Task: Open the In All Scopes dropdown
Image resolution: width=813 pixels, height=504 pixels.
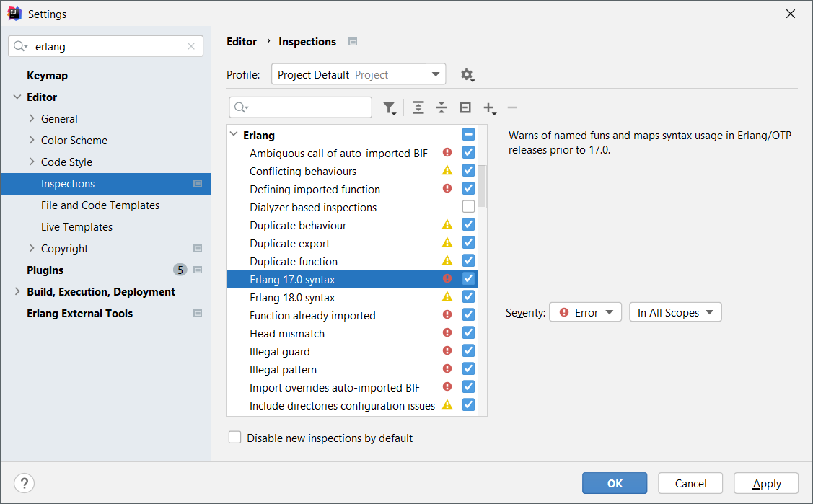Action: 675,312
